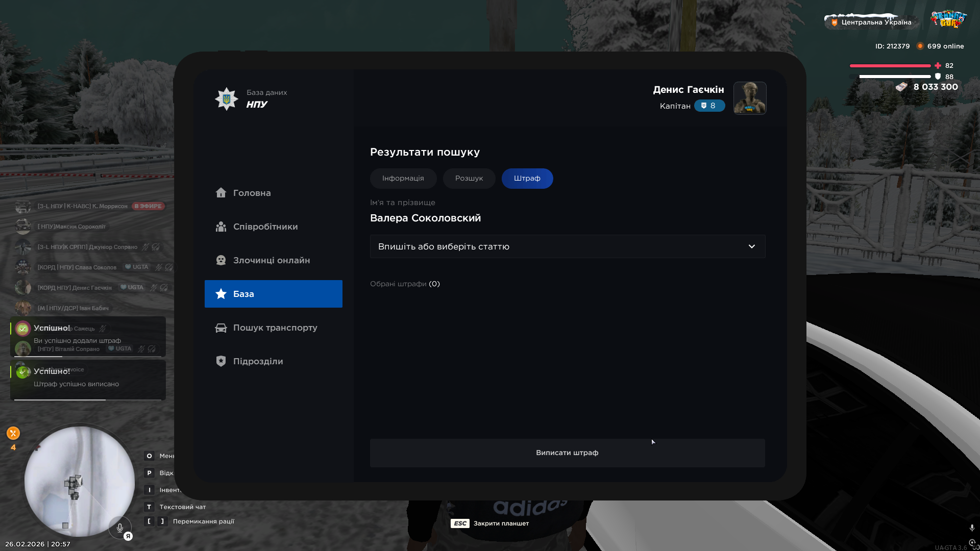Click the ESC Закрити планшет hint
Screen dimensions: 980x551
coord(489,523)
